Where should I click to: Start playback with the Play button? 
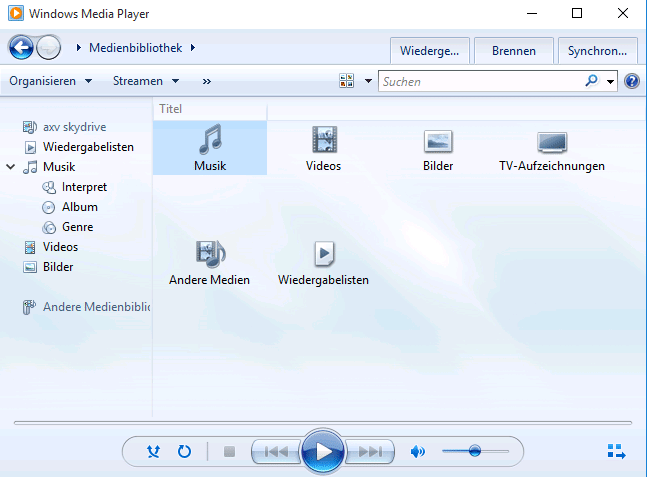(323, 451)
